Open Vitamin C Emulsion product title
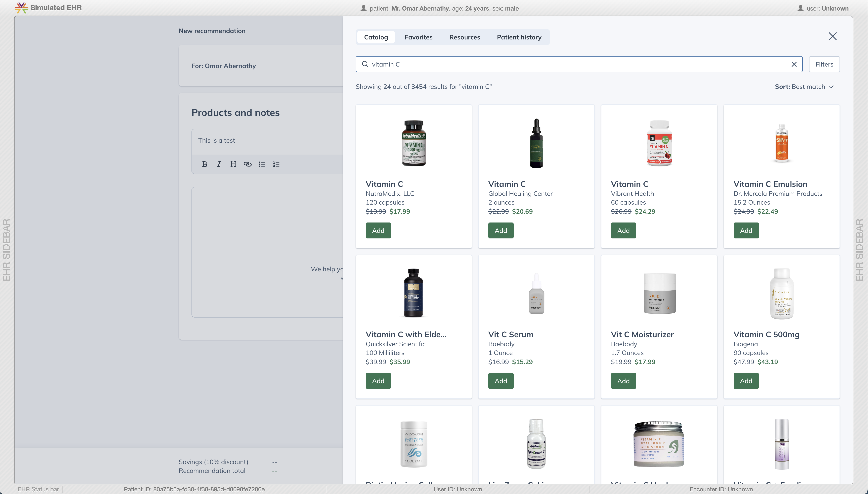Viewport: 868px width, 494px height. pos(770,184)
